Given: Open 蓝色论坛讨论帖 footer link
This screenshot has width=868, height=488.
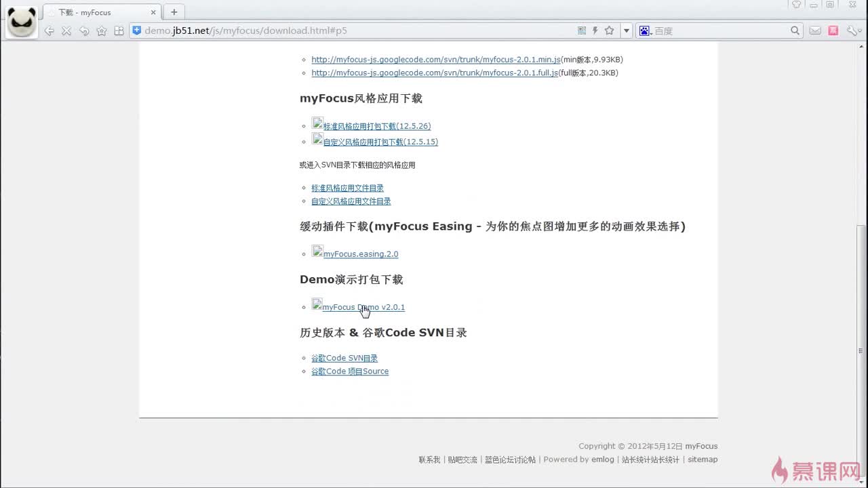Looking at the screenshot, I should pyautogui.click(x=510, y=460).
